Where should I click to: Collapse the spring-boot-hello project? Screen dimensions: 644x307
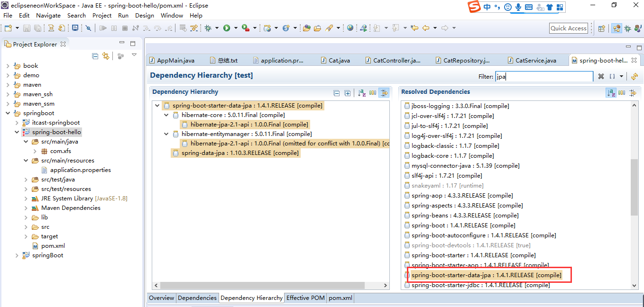tap(17, 132)
